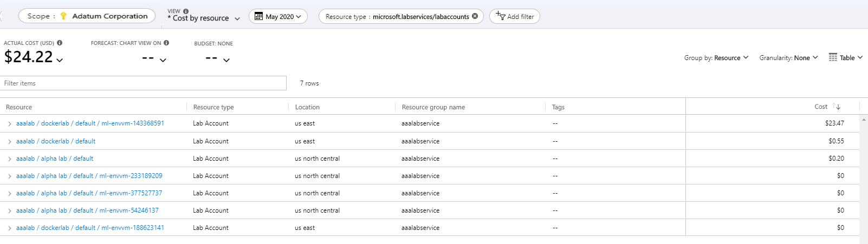868x244 pixels.
Task: Click the Add filter funnel icon
Action: point(500,16)
